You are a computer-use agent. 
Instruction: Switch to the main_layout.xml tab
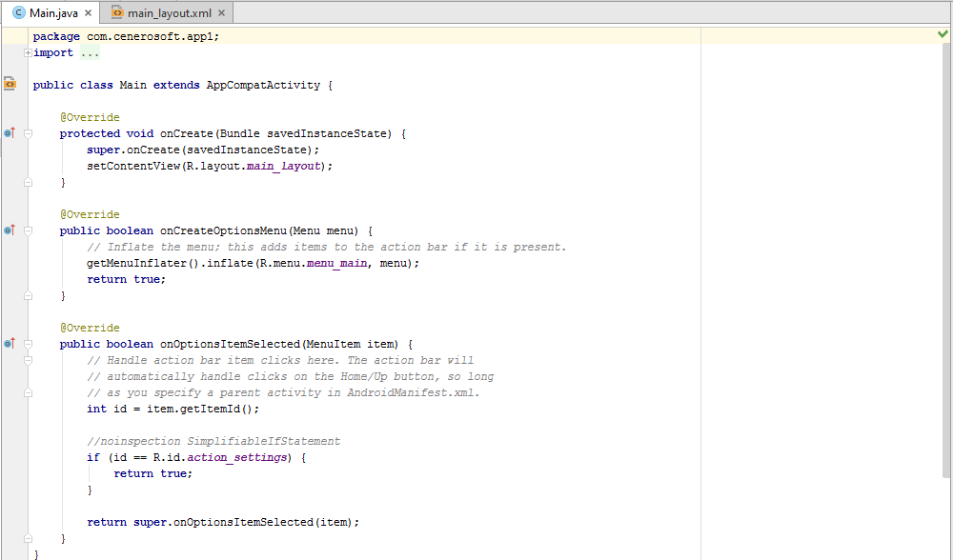click(x=168, y=13)
